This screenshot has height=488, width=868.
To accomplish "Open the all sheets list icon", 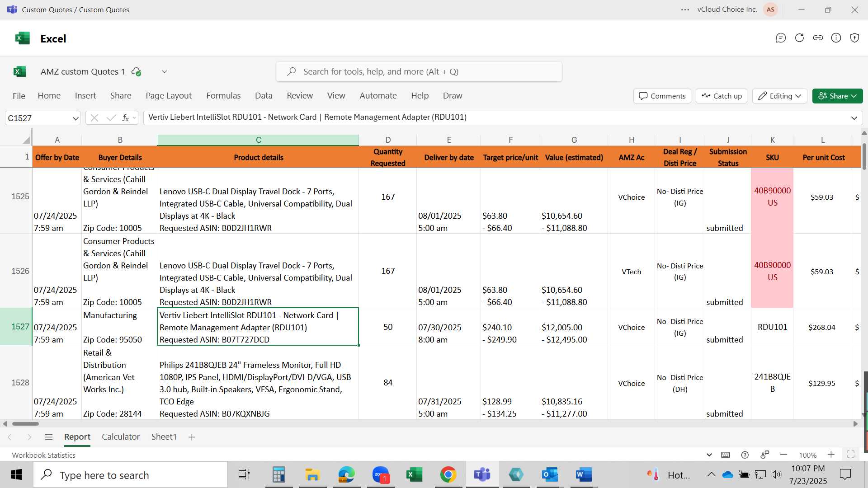I will 49,437.
